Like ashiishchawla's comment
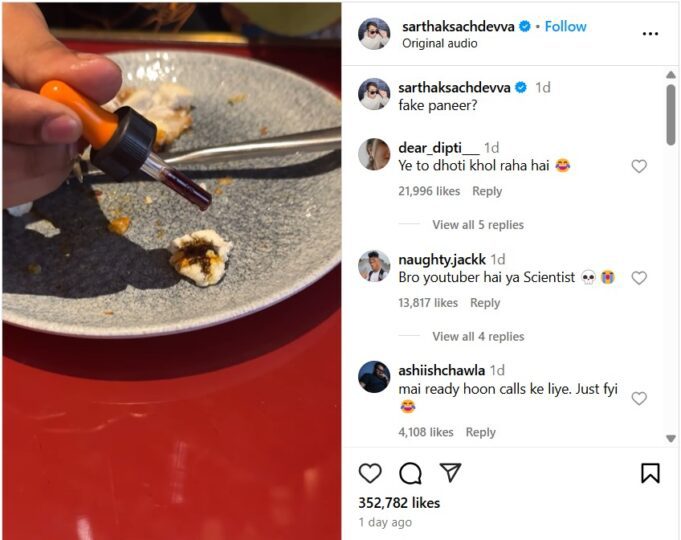This screenshot has width=681, height=540. [x=639, y=398]
